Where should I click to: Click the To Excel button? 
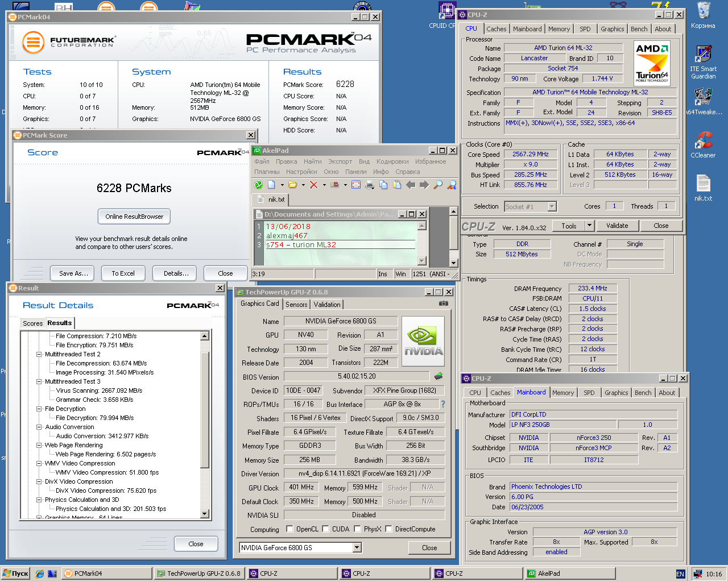[x=123, y=273]
